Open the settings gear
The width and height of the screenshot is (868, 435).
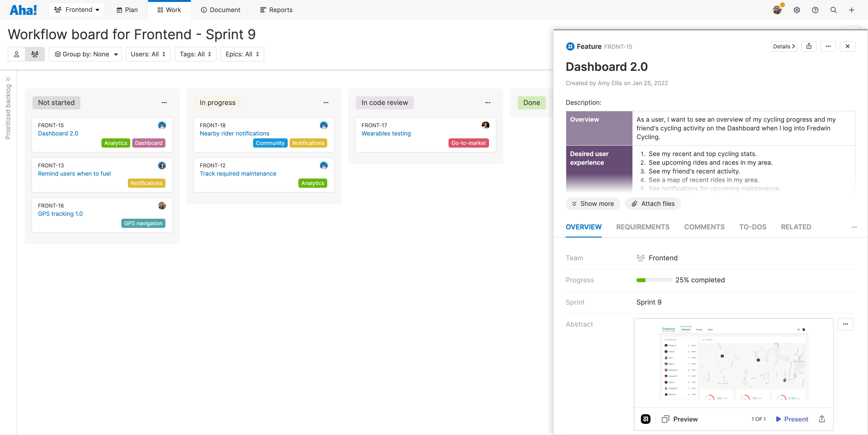[x=797, y=10]
